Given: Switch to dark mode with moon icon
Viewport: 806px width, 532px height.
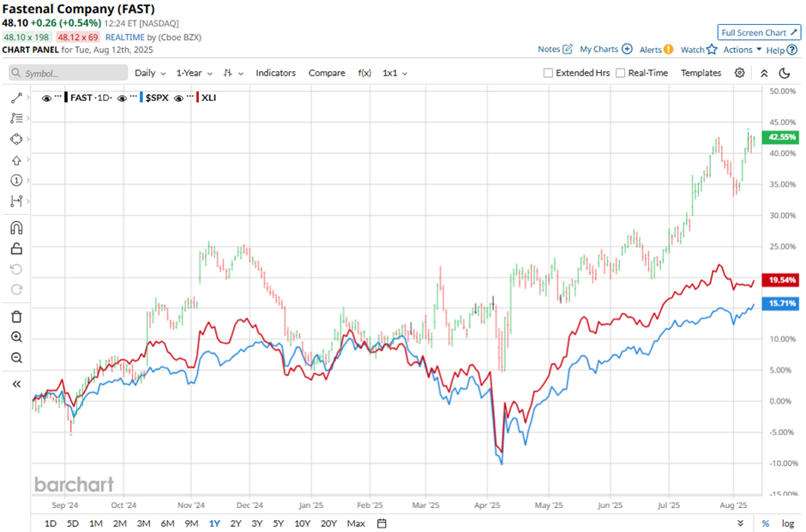Looking at the screenshot, I should pyautogui.click(x=785, y=73).
